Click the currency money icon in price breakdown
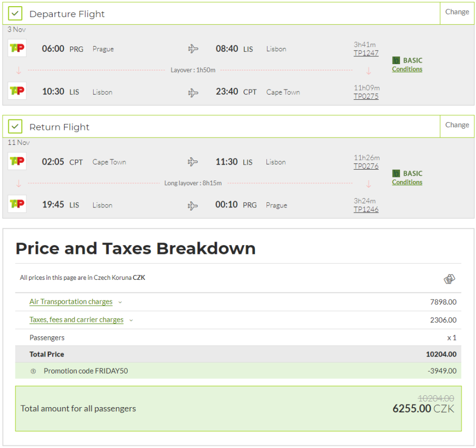The image size is (476, 448). tap(449, 279)
